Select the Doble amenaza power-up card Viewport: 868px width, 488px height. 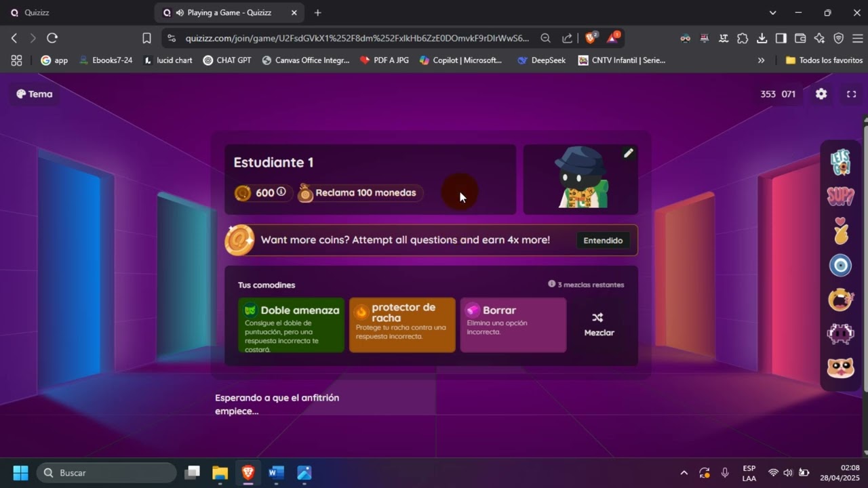click(x=291, y=325)
